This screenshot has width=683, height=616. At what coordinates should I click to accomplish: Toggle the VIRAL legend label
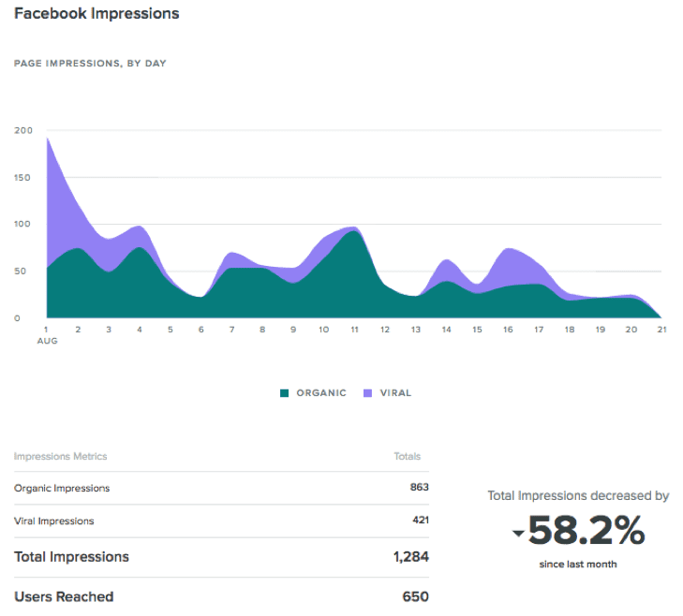[395, 393]
